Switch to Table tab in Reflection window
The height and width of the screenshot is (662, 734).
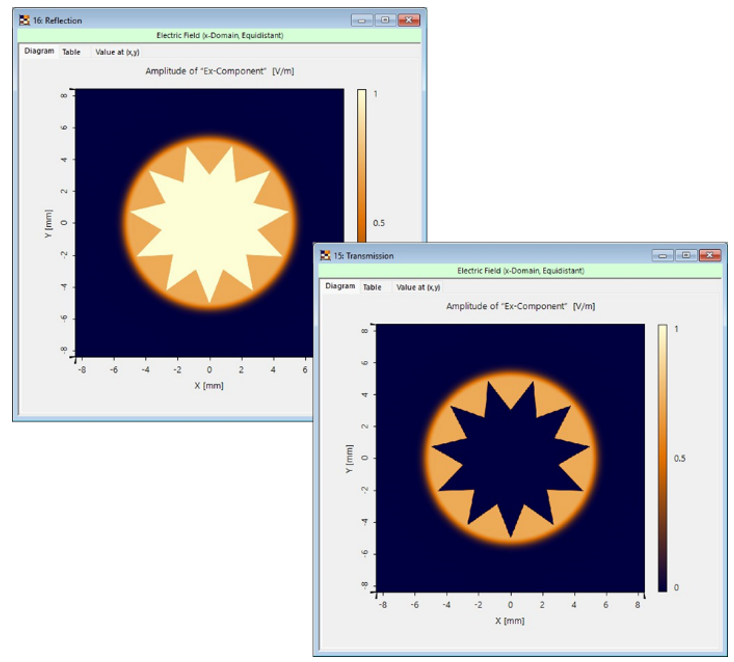[71, 51]
